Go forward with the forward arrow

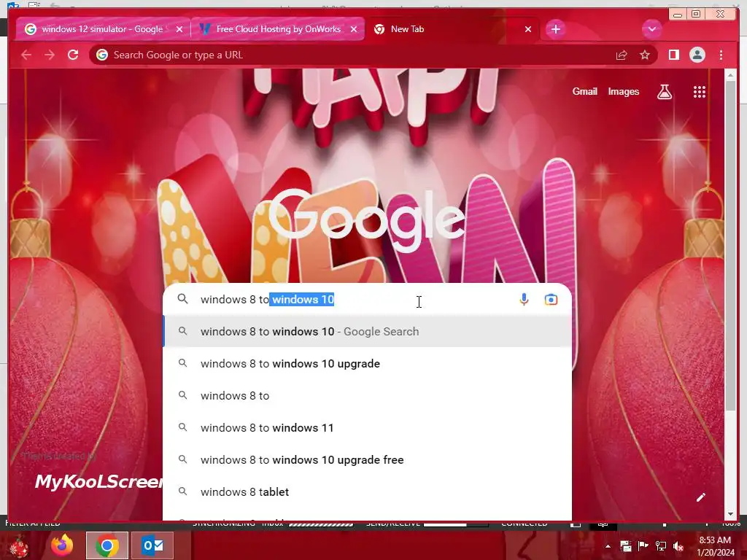coord(50,55)
